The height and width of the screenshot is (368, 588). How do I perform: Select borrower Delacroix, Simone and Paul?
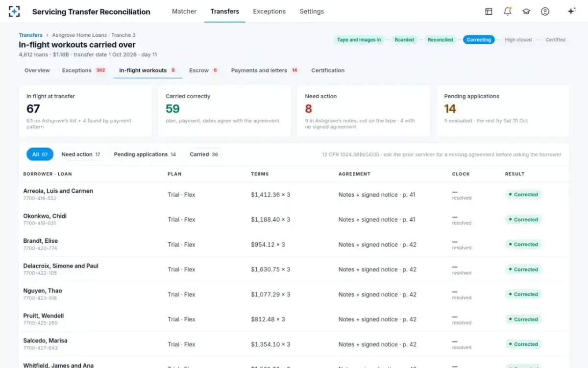point(61,266)
